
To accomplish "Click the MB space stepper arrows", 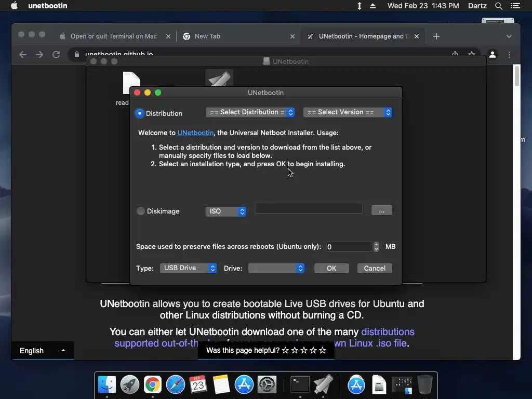I will click(376, 247).
